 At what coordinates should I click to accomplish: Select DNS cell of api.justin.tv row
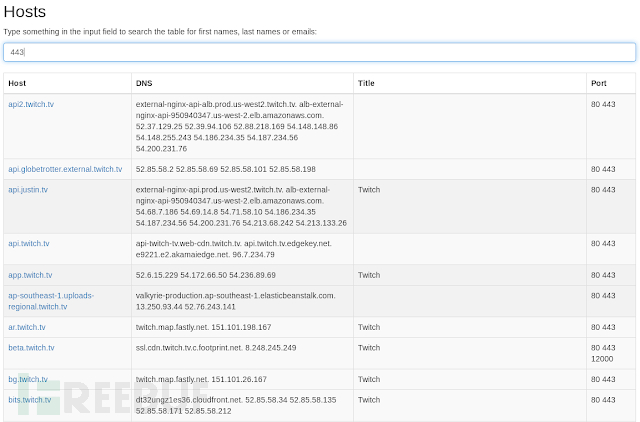(x=242, y=207)
